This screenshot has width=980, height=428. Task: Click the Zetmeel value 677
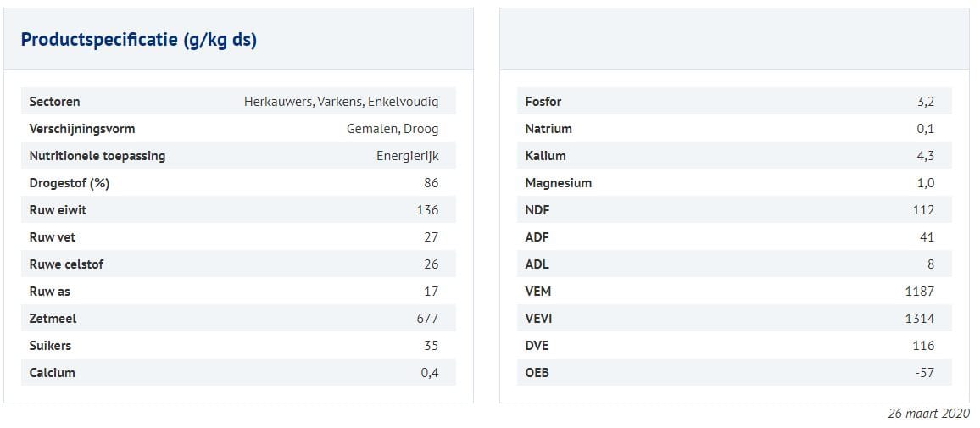(x=427, y=319)
